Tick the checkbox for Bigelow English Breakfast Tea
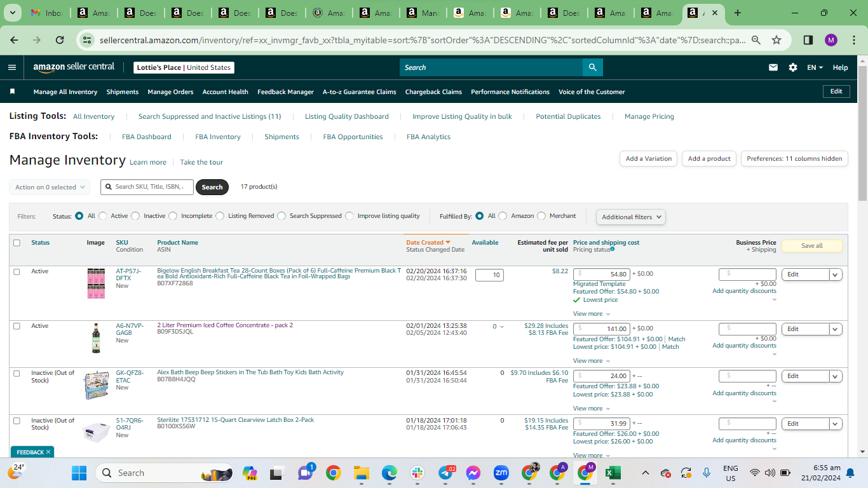Viewport: 868px width, 488px height. (x=17, y=271)
